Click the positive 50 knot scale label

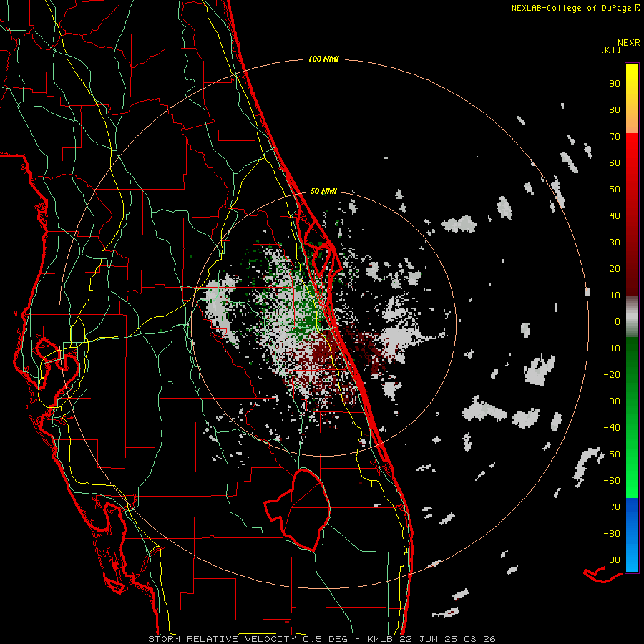pyautogui.click(x=615, y=190)
